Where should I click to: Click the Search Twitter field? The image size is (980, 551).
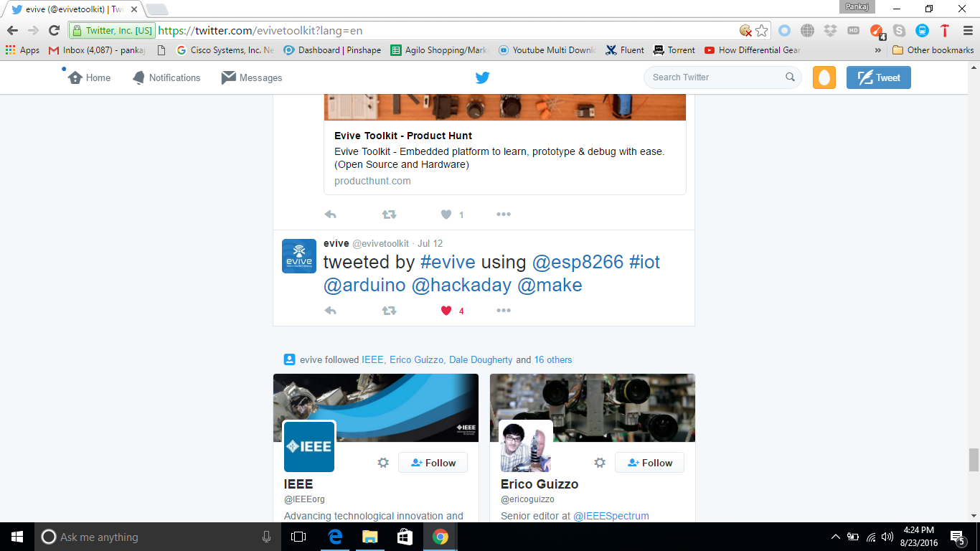pos(722,77)
